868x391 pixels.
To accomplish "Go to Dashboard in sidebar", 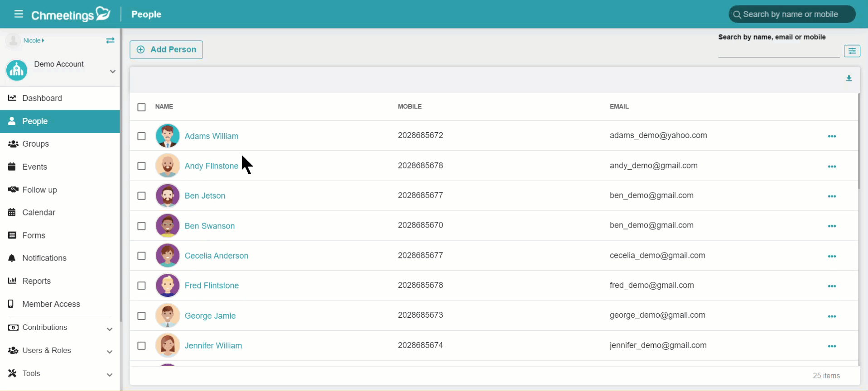I will (60, 98).
